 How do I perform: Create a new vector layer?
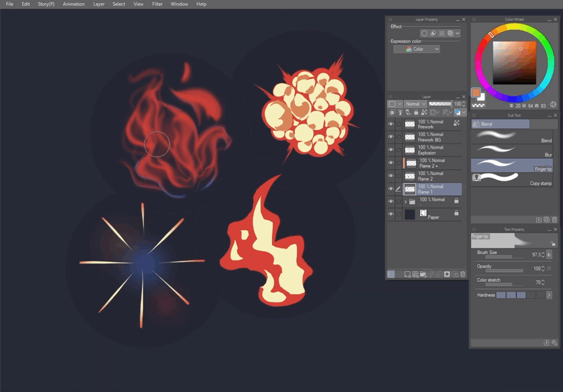(415, 274)
